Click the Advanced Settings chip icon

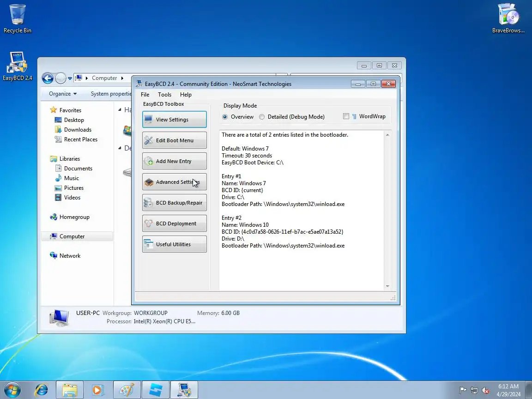pyautogui.click(x=148, y=182)
